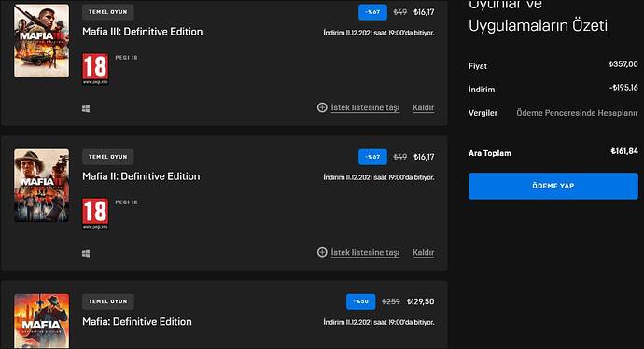The height and width of the screenshot is (349, 644).
Task: Open the Mafia III: Definitive Edition title
Action: point(142,32)
